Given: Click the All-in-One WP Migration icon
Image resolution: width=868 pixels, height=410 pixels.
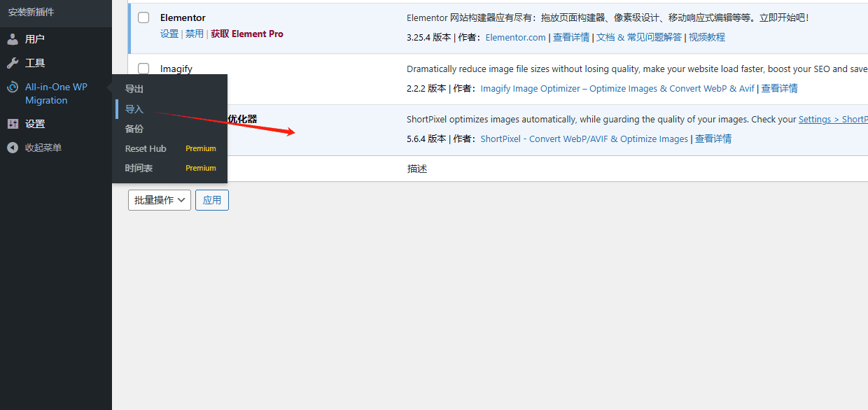Looking at the screenshot, I should click(x=13, y=87).
